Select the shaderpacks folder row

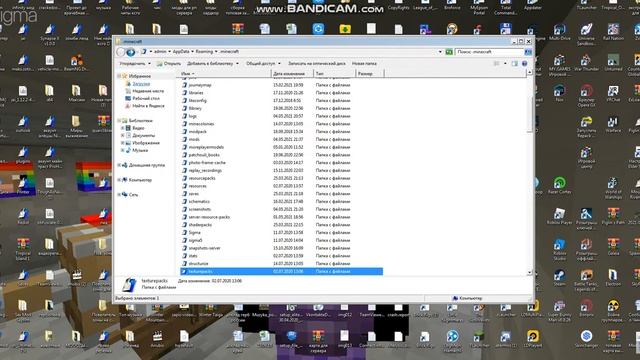[x=282, y=224]
